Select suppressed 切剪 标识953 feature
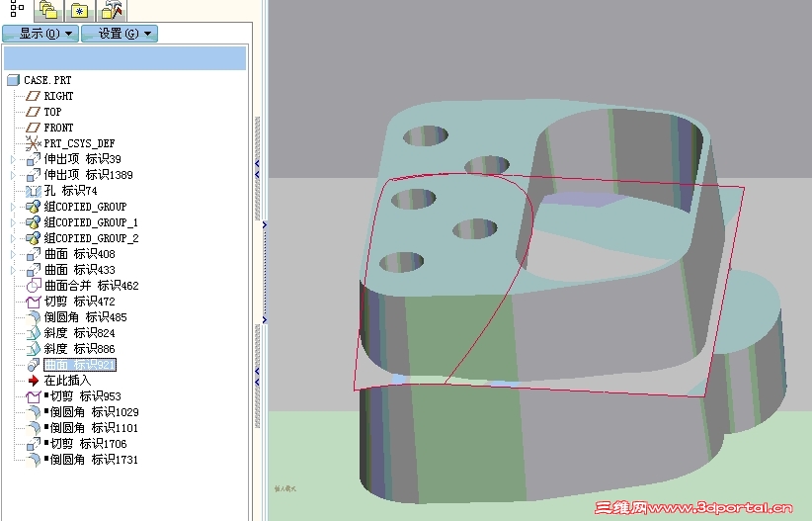Viewport: 812px width, 521px height. (x=85, y=396)
